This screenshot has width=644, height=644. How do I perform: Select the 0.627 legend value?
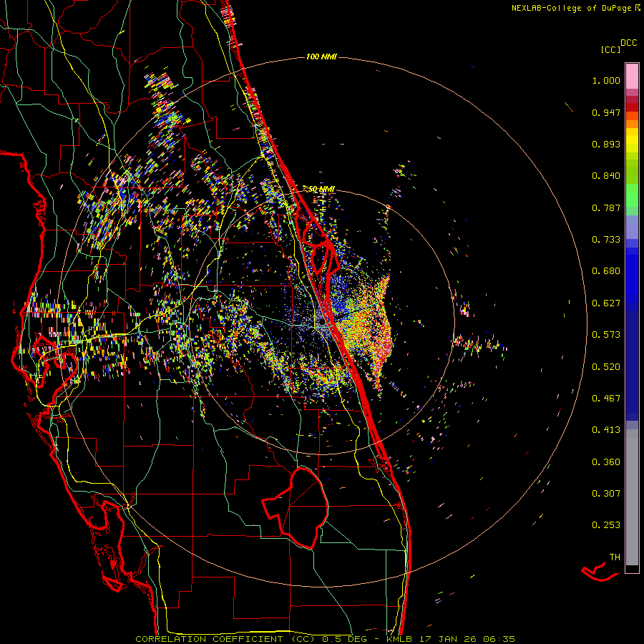coord(606,303)
